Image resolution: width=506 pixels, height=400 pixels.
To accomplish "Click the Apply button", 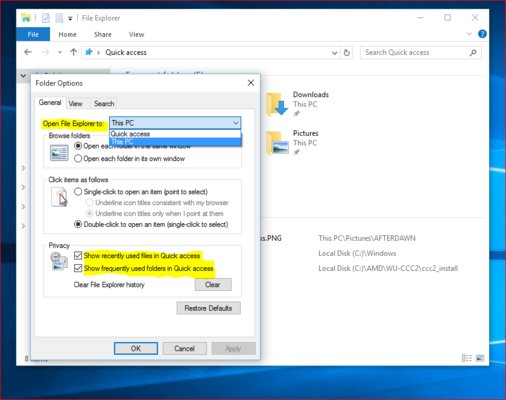I will 233,348.
